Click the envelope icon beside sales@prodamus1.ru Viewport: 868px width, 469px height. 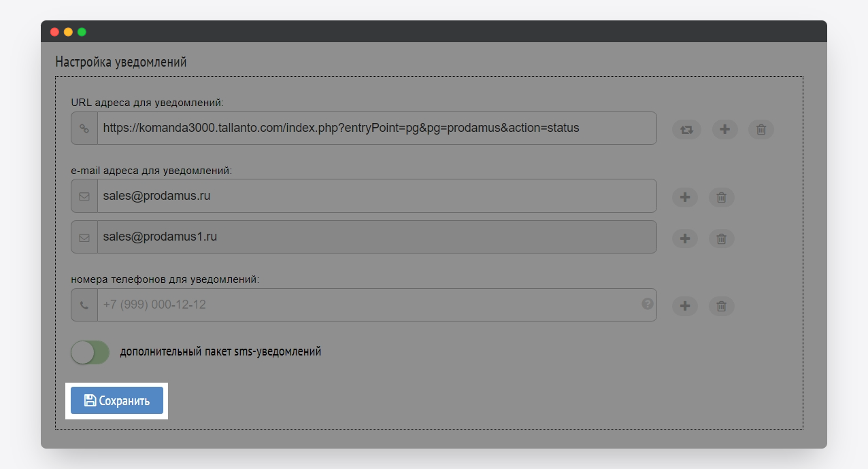coord(84,238)
